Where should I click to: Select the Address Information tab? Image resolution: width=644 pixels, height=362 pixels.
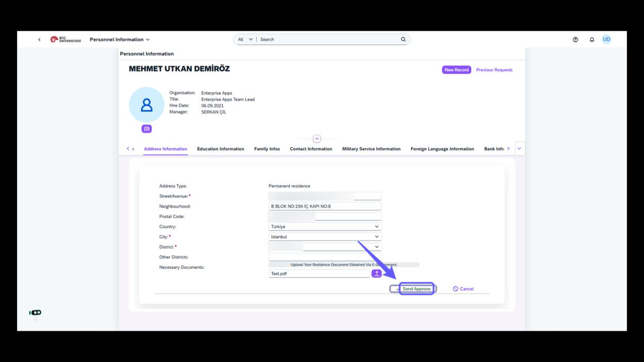[x=166, y=149]
